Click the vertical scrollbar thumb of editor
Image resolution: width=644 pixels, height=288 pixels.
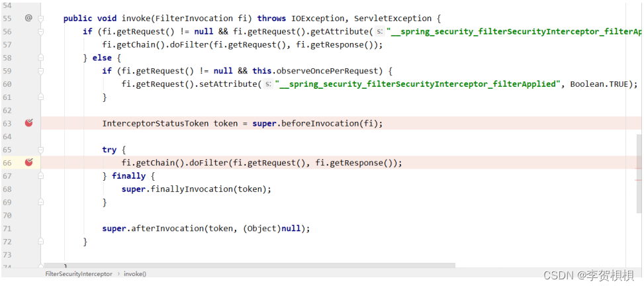pyautogui.click(x=639, y=173)
